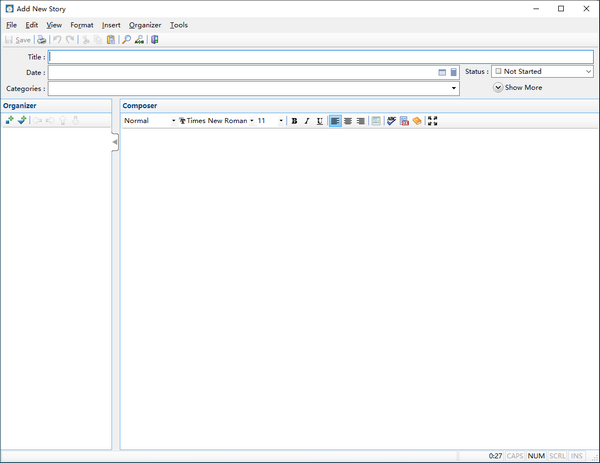Click the calculator icon in Date field

[x=453, y=72]
